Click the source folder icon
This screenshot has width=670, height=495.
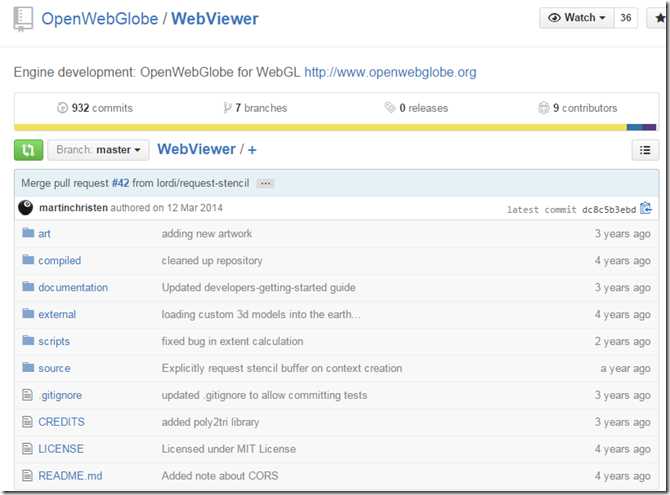pos(28,368)
